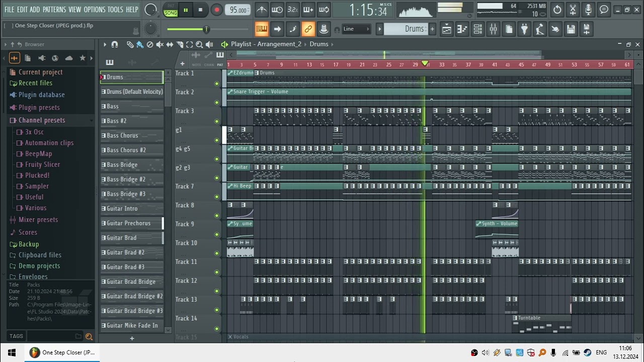Select the playlist Mute tool

160,44
